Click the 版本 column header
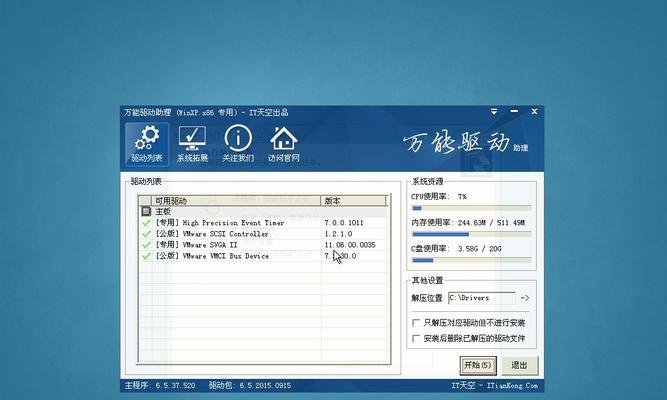Viewport: 667px width, 400px height. click(x=353, y=201)
